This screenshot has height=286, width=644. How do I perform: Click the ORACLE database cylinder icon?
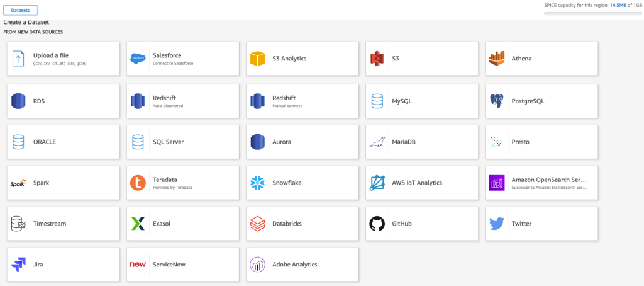18,142
